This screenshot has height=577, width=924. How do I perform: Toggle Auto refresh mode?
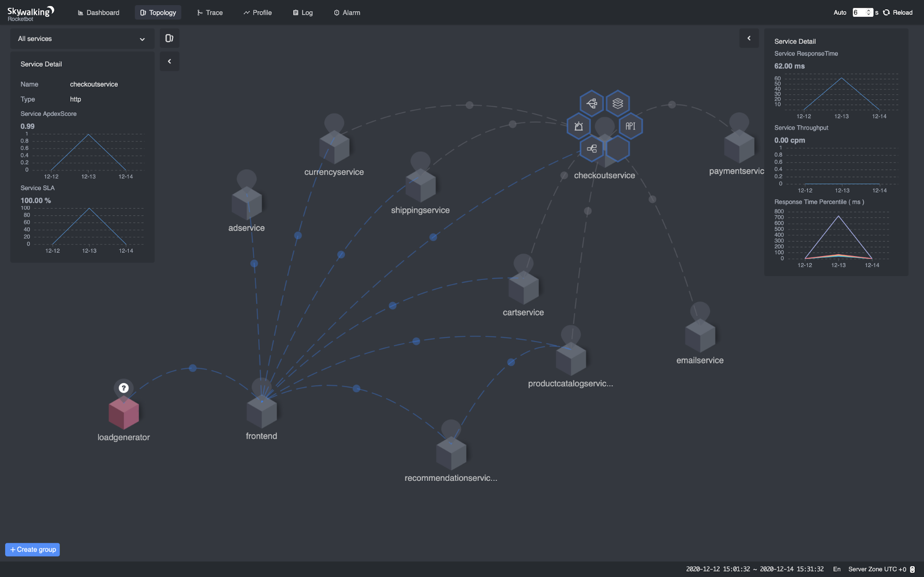tap(839, 12)
